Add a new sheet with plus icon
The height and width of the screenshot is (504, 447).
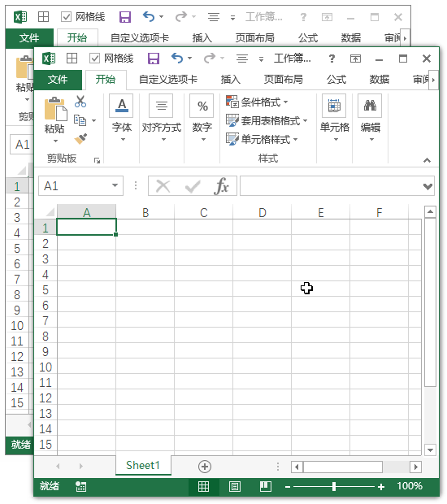(x=205, y=467)
